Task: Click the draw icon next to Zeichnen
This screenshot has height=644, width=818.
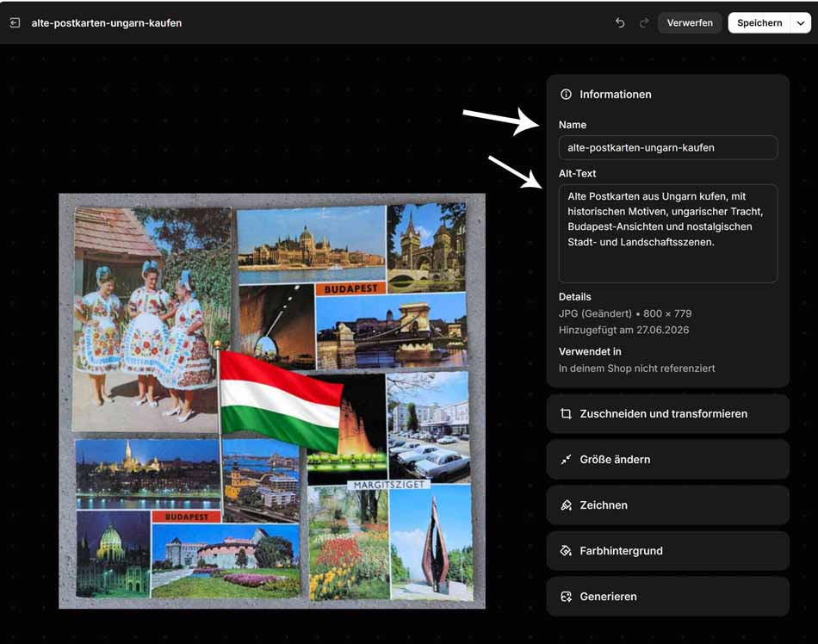Action: point(566,505)
